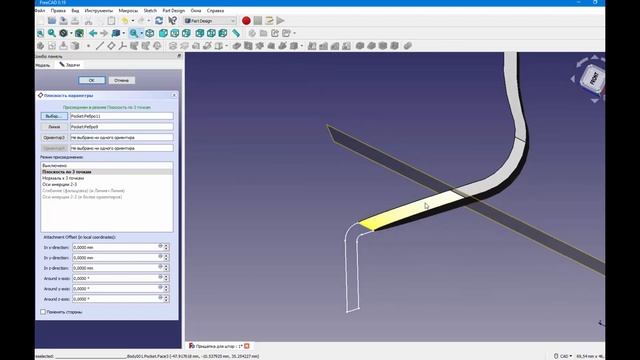Expand the Redo history dropdown arrow

[x=149, y=20]
